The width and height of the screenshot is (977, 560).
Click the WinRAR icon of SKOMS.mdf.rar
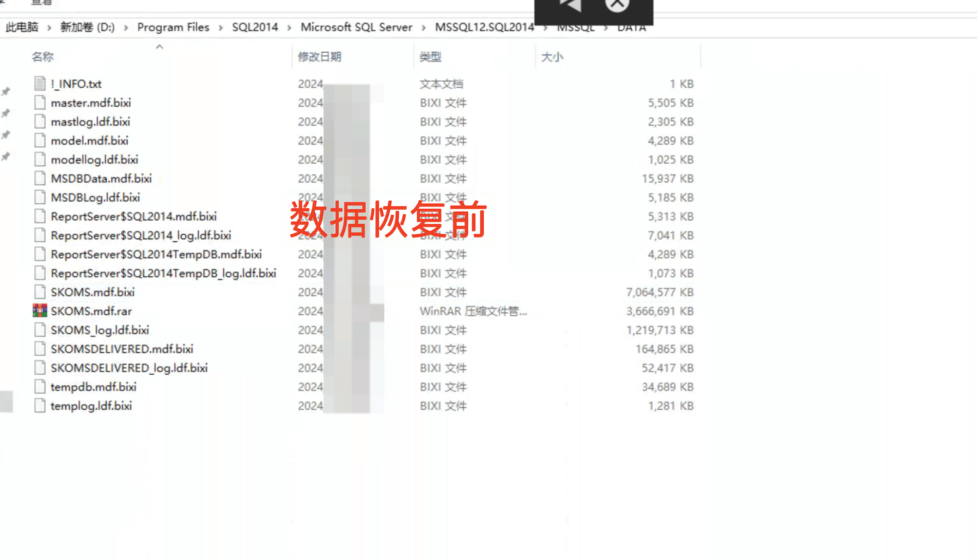point(40,310)
